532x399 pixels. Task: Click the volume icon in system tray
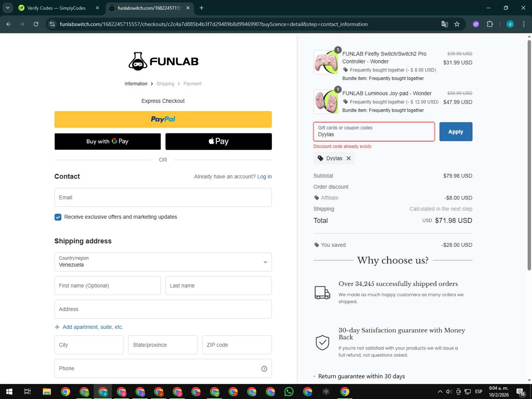(x=449, y=392)
